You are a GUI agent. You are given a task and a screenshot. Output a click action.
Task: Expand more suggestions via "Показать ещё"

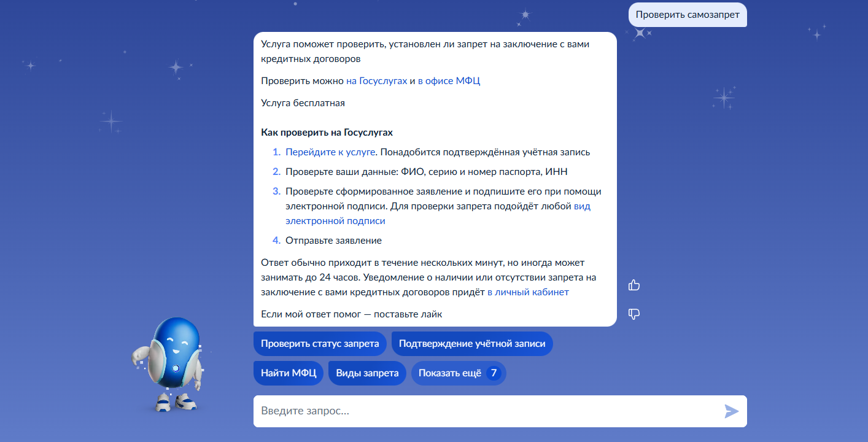(449, 373)
